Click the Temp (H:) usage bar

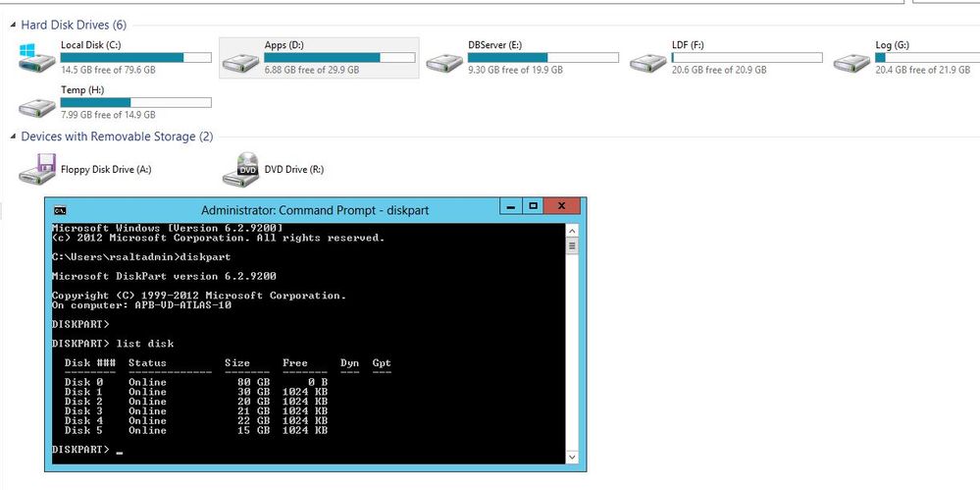pyautogui.click(x=135, y=103)
